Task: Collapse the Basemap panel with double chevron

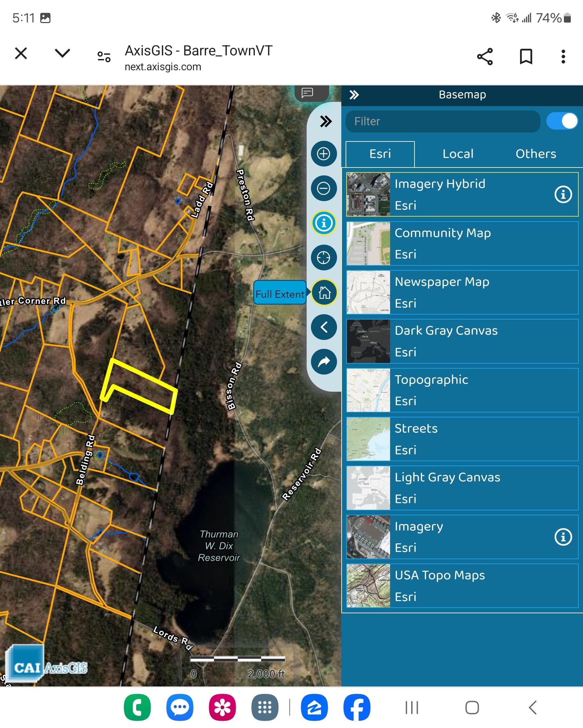Action: (x=354, y=95)
